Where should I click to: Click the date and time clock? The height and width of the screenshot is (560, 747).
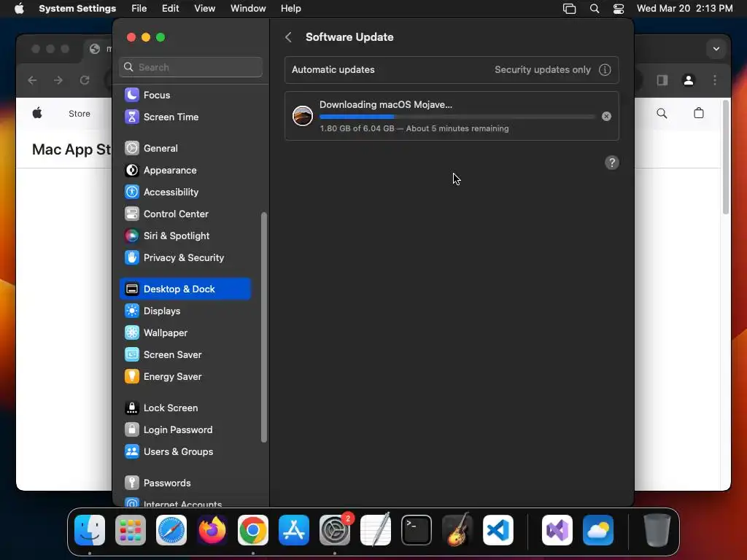684,9
